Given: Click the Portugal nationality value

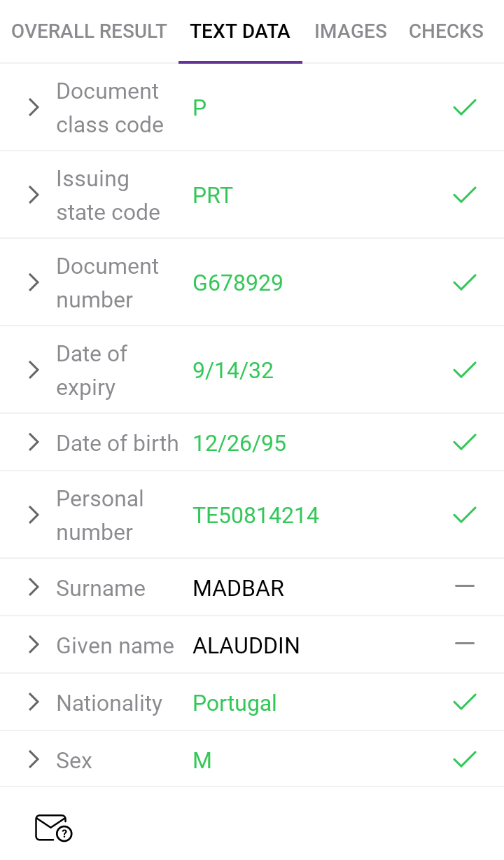Looking at the screenshot, I should (234, 703).
